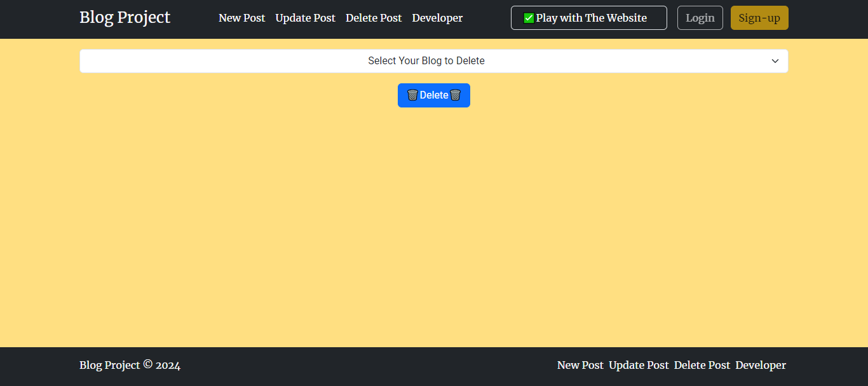Click the blue Delete button
868x386 pixels.
tap(434, 95)
